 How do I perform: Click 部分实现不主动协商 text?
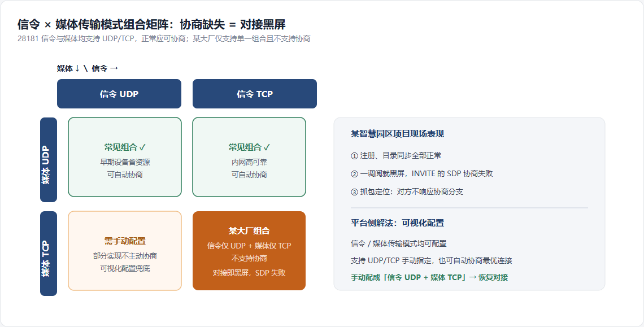[125, 256]
